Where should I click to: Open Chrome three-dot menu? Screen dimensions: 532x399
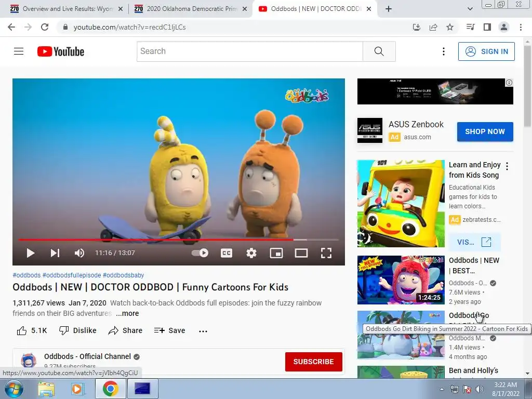coord(521,27)
